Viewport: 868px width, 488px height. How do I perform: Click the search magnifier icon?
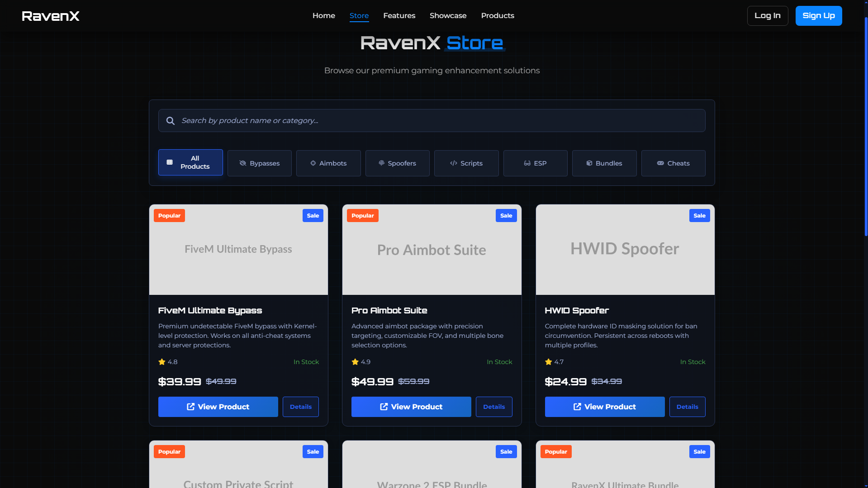pos(171,121)
